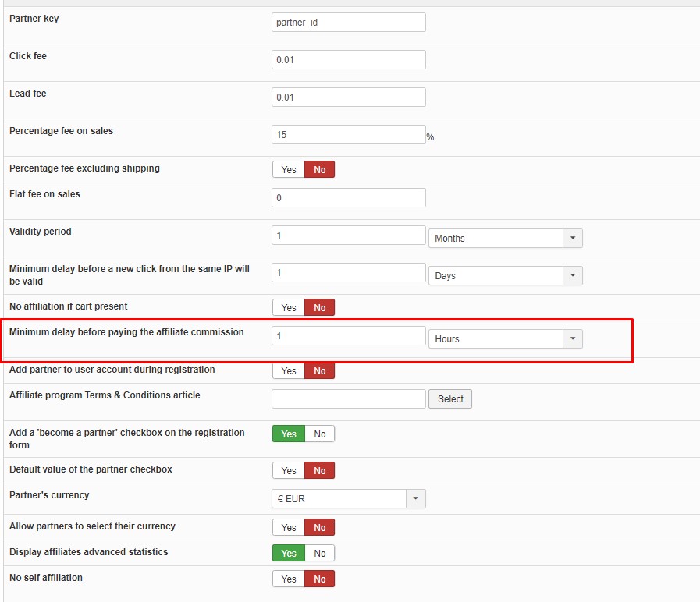Set 'become a partner' checkbox option to No
The width and height of the screenshot is (700, 602).
tap(320, 434)
